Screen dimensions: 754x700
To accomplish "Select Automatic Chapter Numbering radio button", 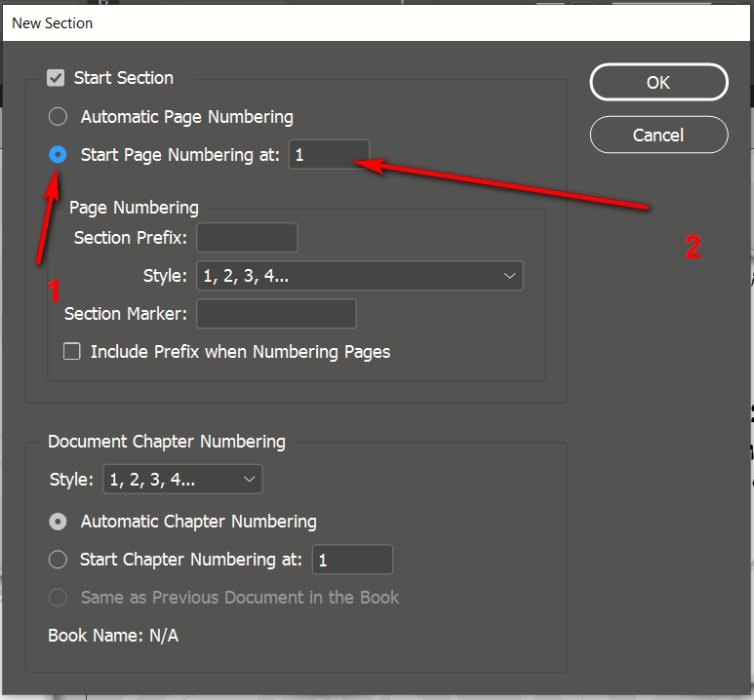I will click(58, 522).
